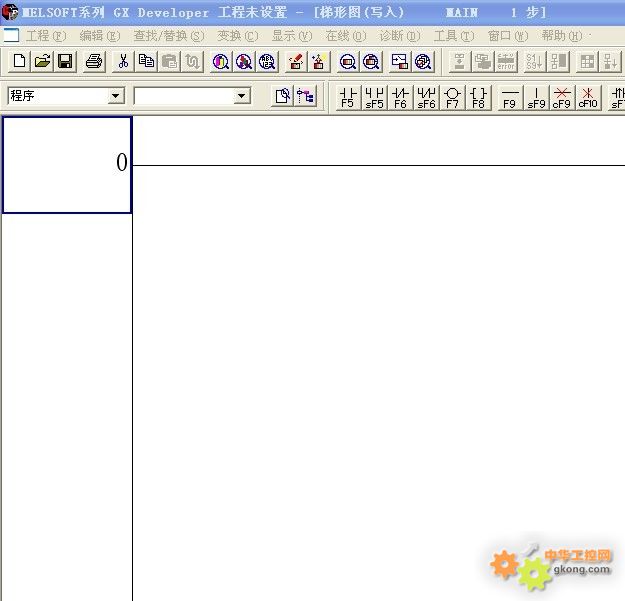Viewport: 625px width, 601px height.
Task: Click the Find device magnifier icon
Action: (x=221, y=61)
